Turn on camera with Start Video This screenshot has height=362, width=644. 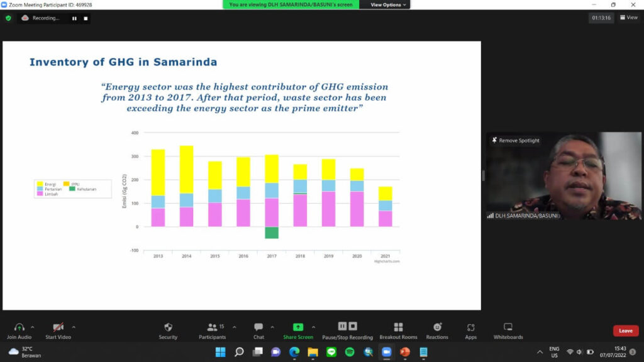58,331
